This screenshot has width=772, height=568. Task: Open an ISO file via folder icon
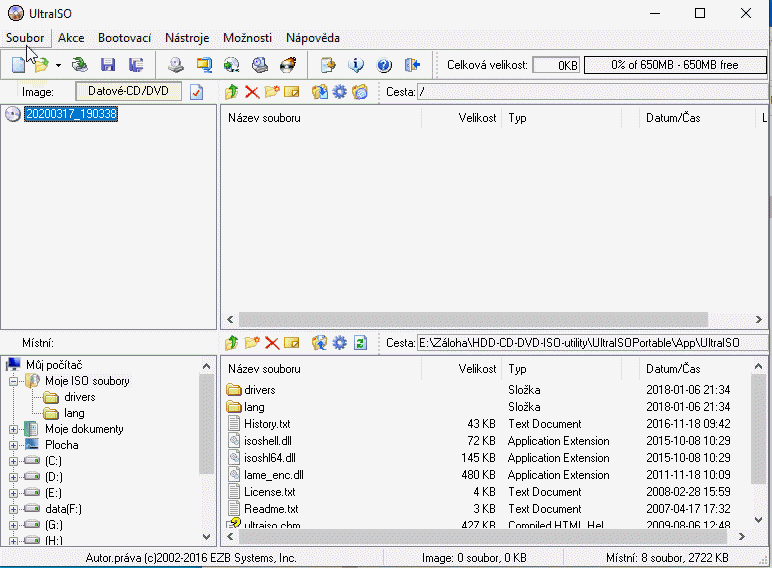click(42, 64)
